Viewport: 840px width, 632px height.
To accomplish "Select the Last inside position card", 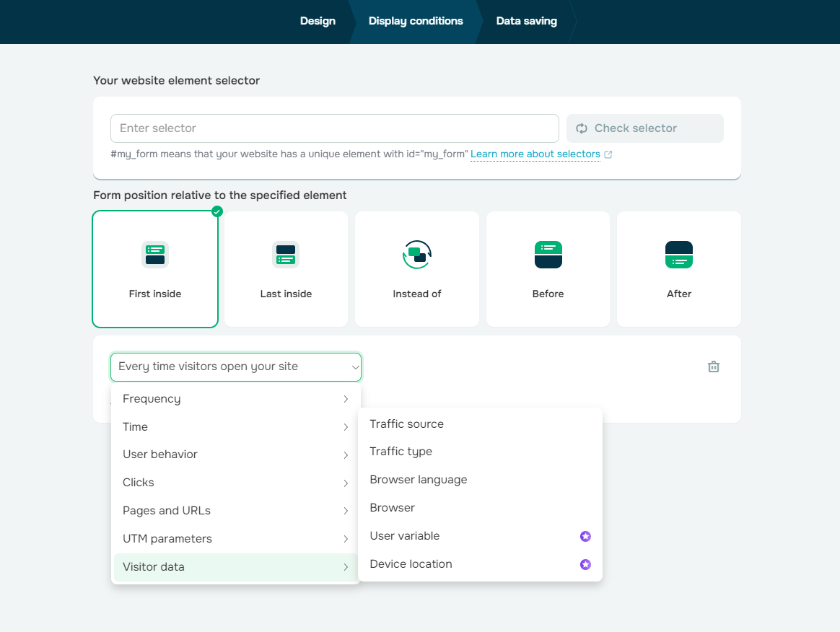I will point(286,269).
